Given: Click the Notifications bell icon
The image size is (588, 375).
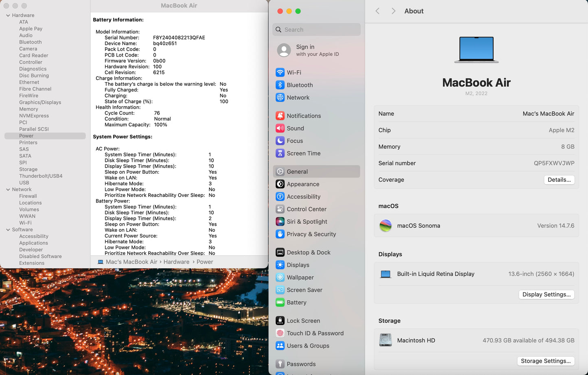Looking at the screenshot, I should point(280,116).
